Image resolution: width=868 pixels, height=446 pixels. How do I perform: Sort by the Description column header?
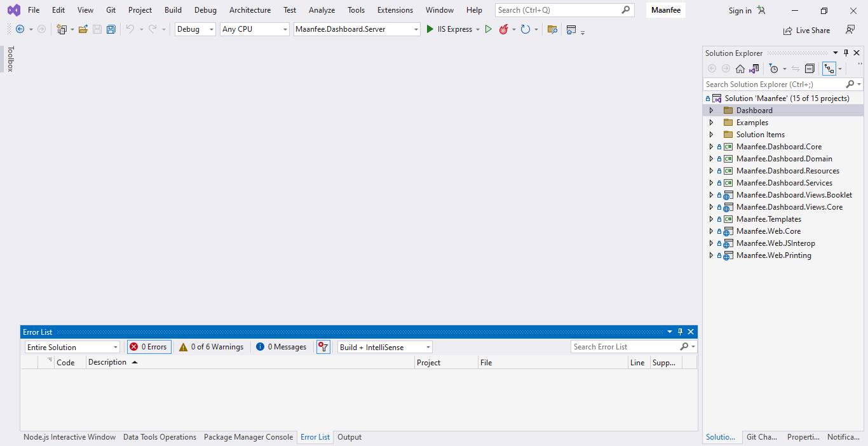250,362
